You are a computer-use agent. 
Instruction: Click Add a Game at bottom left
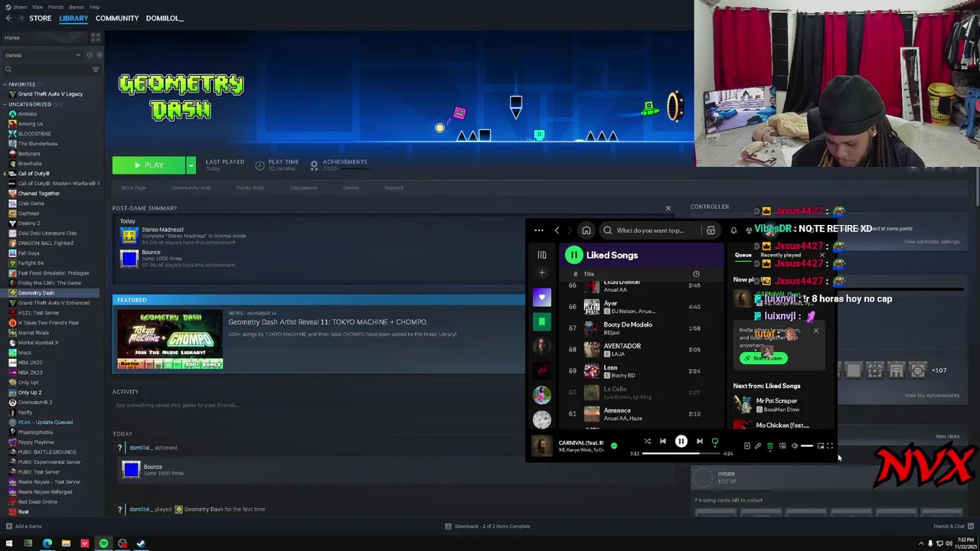tap(23, 527)
